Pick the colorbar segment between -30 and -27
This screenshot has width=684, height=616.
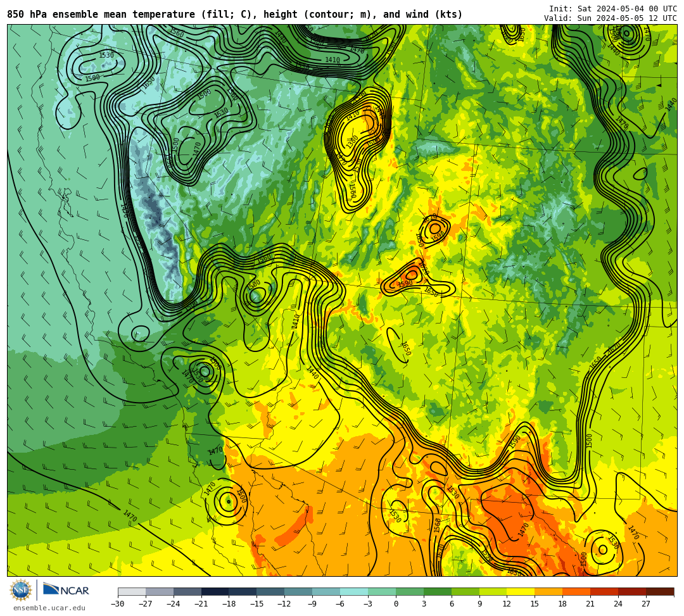[132, 591]
